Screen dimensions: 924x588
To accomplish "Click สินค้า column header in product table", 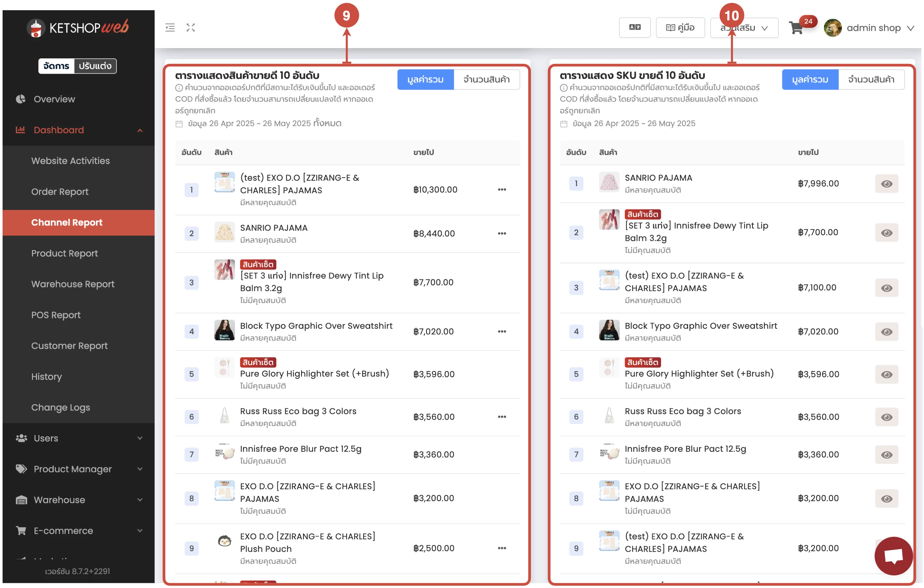I will [x=223, y=153].
